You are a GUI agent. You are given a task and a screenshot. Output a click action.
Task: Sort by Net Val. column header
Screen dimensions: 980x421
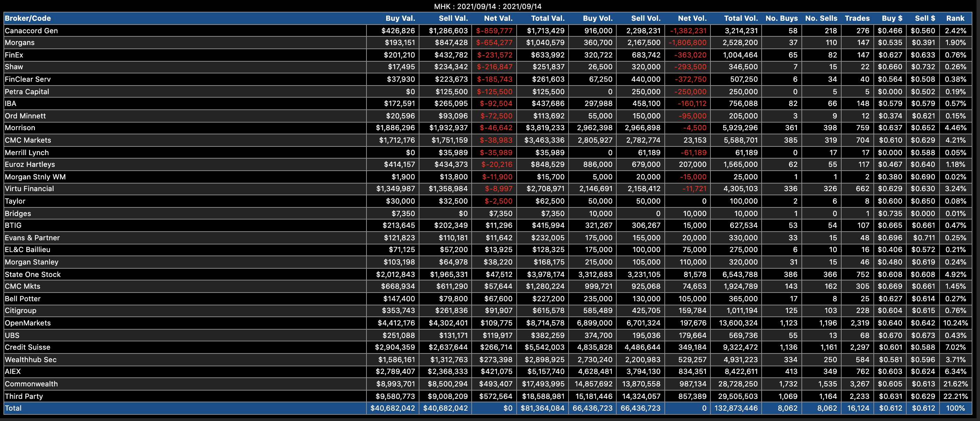coord(498,18)
